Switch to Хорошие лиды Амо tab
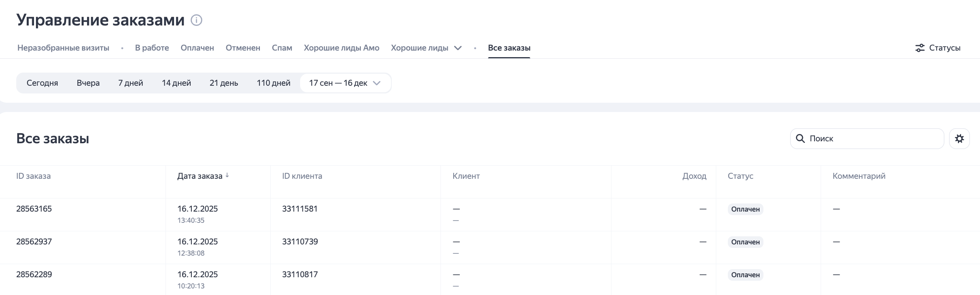Screen dimensions: 980x295 [x=341, y=48]
